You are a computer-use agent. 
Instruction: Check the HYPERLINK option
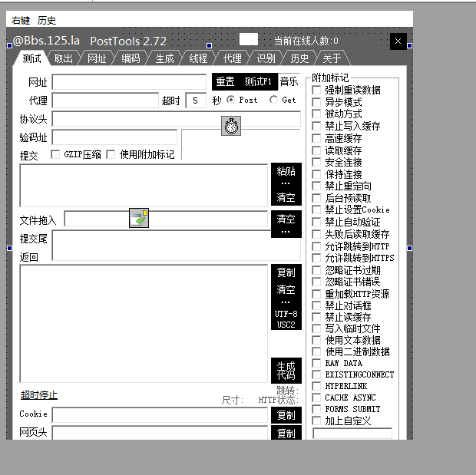(316, 386)
